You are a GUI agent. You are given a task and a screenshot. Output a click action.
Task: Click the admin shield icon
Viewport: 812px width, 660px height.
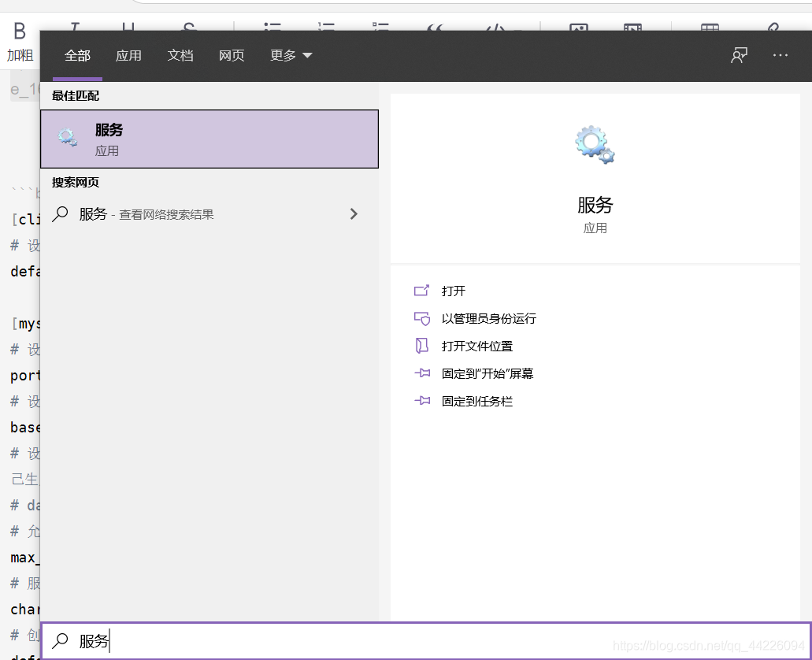(422, 319)
